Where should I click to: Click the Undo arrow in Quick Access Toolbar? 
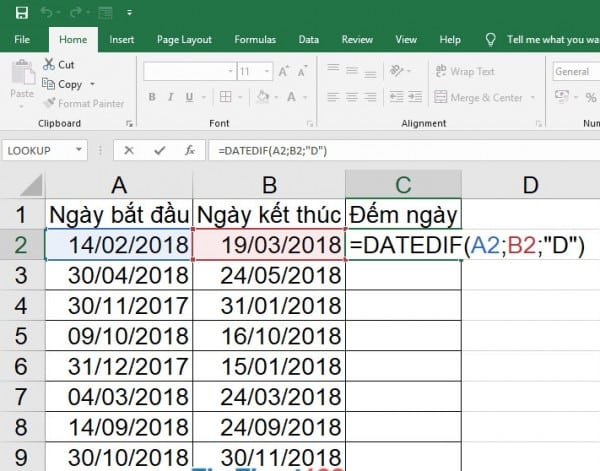[46, 13]
